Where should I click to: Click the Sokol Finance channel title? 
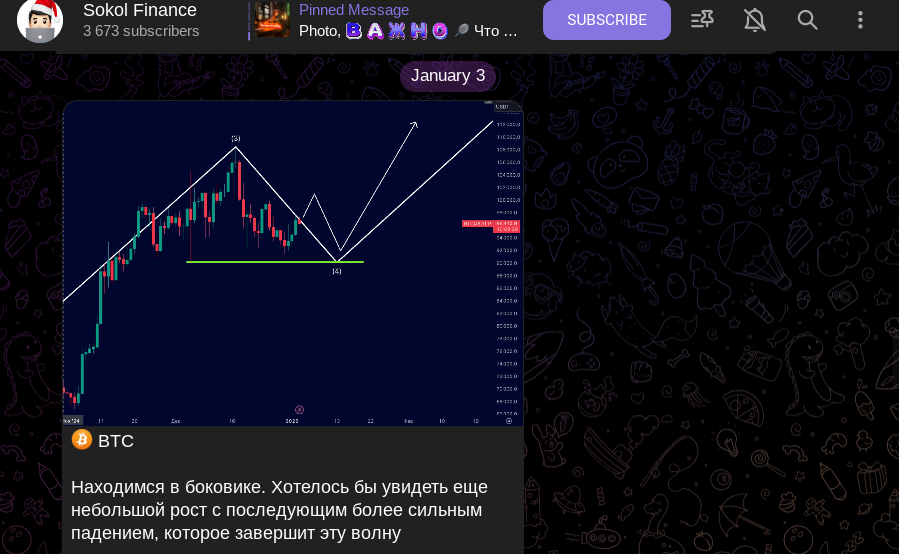pyautogui.click(x=140, y=10)
